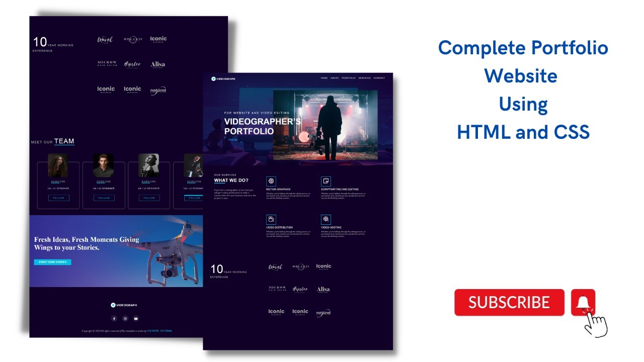Click the YouTube icon in the footer
The height and width of the screenshot is (362, 644).
[x=136, y=318]
